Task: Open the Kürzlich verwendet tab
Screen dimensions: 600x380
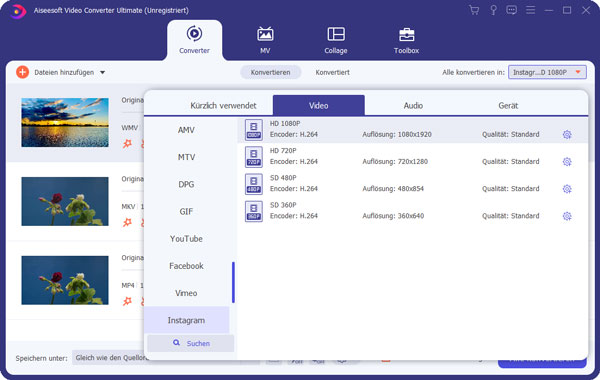Action: pyautogui.click(x=223, y=106)
